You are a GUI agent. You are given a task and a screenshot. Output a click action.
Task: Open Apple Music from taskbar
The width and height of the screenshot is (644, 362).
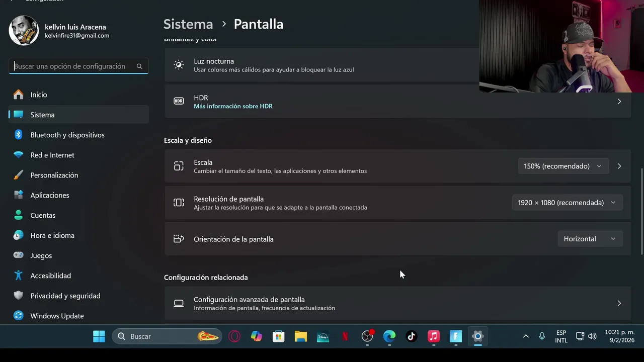pos(434,336)
